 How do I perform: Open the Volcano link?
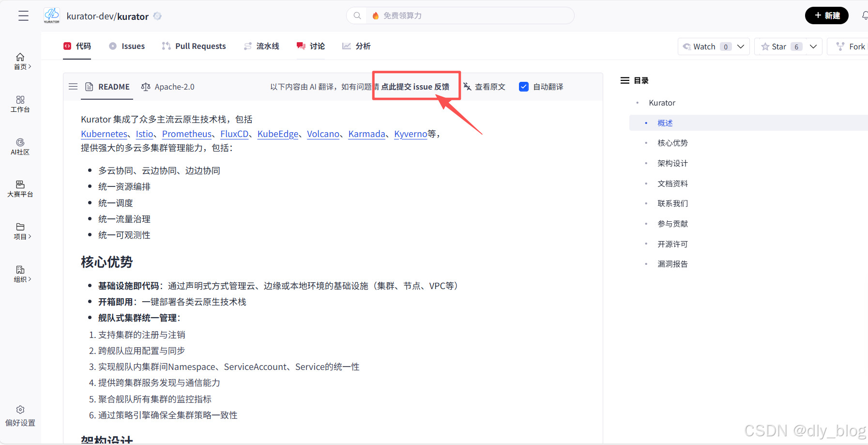(323, 134)
